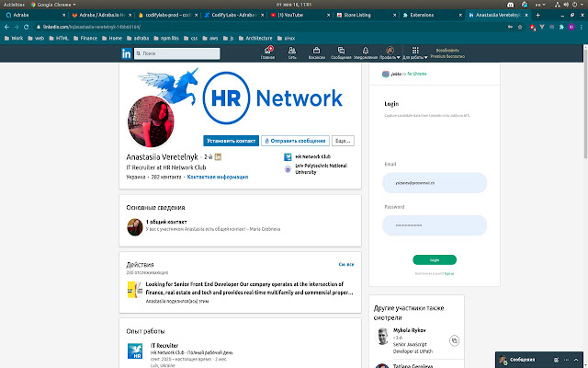Open the en keyboard layout menu
This screenshot has height=368, width=588.
(540, 5)
